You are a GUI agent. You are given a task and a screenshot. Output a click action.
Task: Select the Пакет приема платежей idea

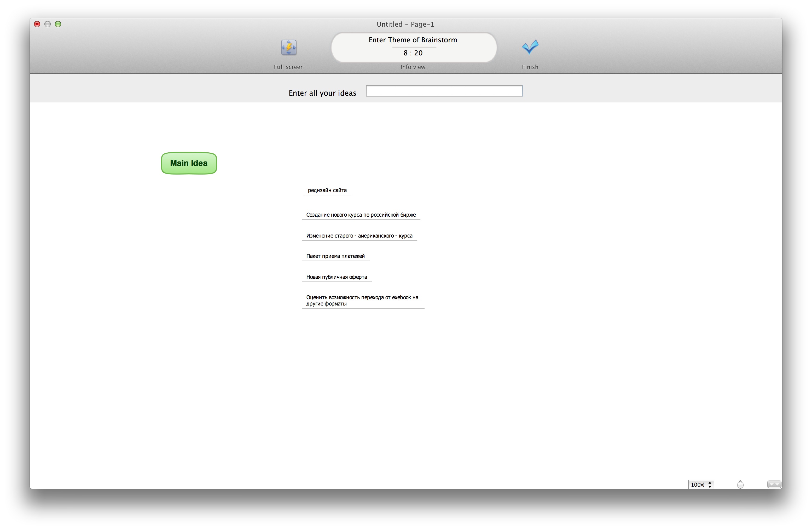click(335, 256)
